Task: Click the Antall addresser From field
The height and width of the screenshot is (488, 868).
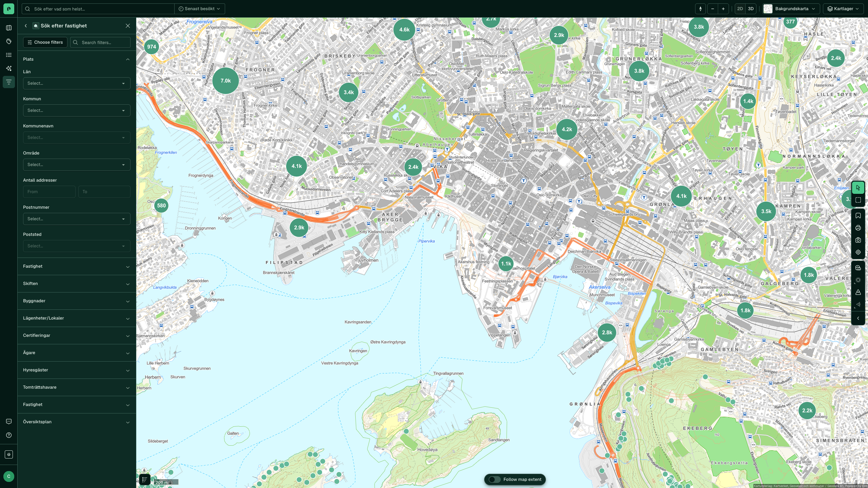Action: click(49, 192)
